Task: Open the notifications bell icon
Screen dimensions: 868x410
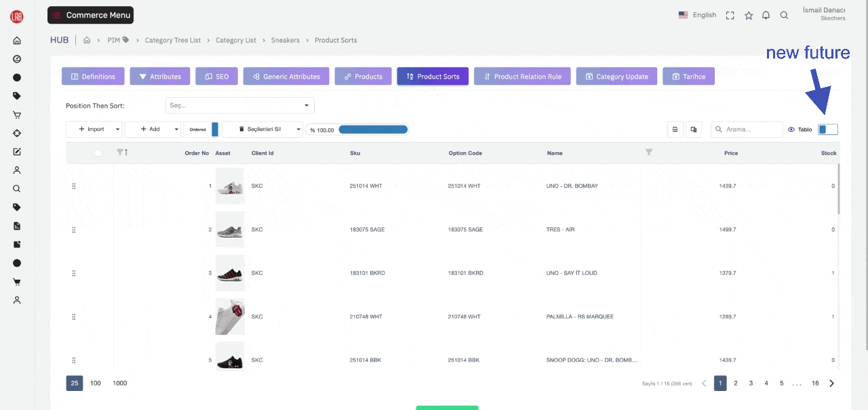Action: click(x=766, y=15)
